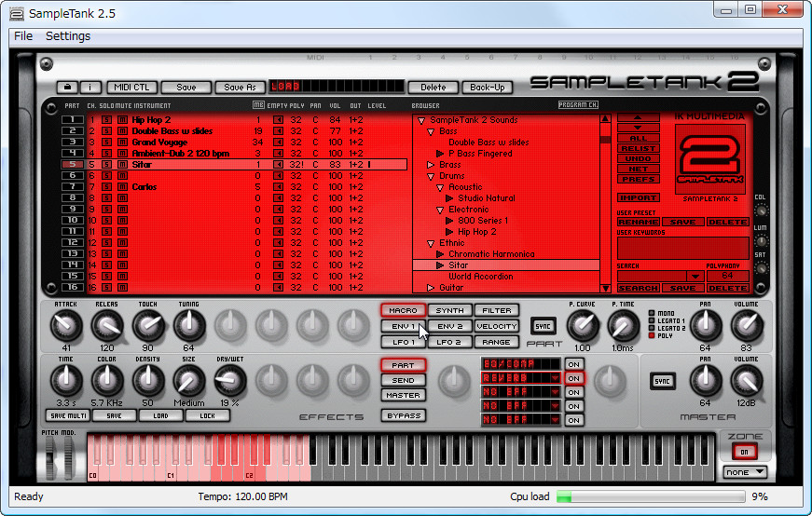Click the browser up-arrow navigation button
The height and width of the screenshot is (516, 812).
638,118
